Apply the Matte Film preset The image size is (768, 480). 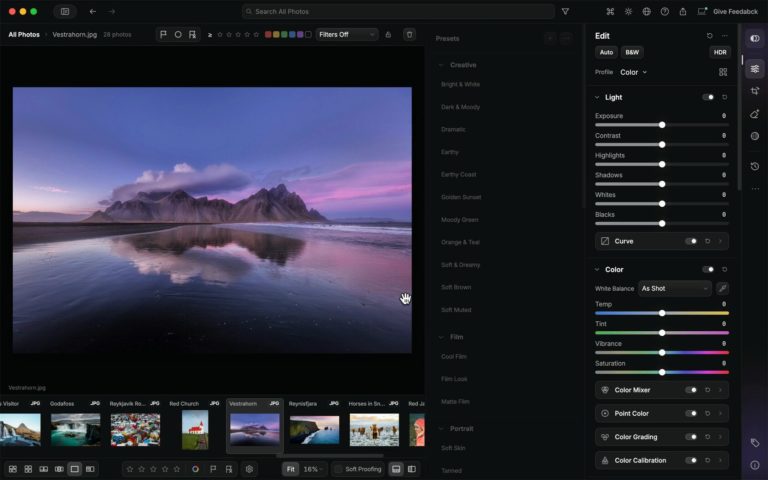coord(455,401)
